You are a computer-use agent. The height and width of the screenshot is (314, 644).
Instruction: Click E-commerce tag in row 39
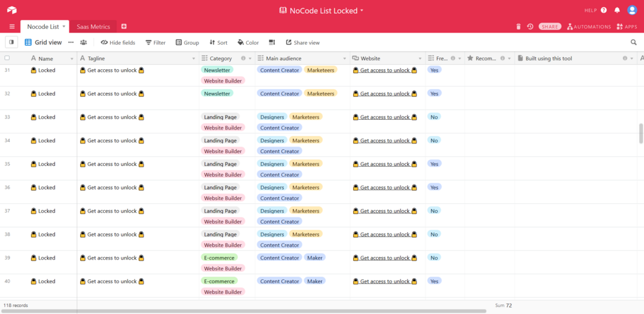click(x=219, y=258)
